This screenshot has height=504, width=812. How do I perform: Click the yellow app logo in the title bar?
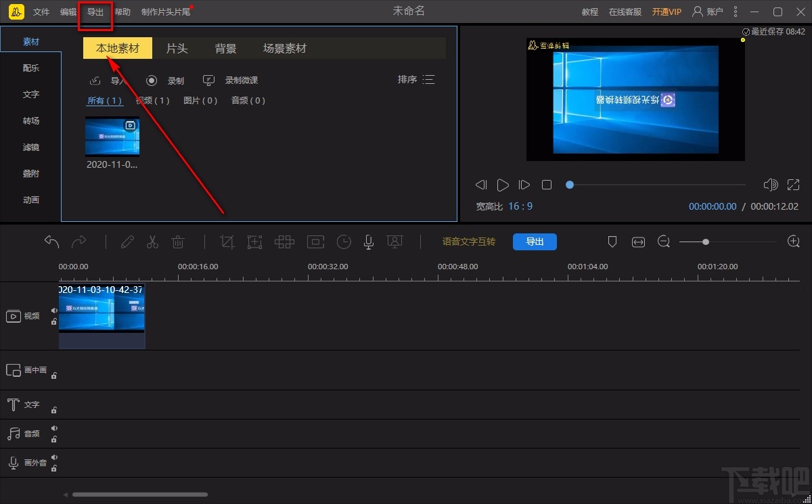point(17,12)
